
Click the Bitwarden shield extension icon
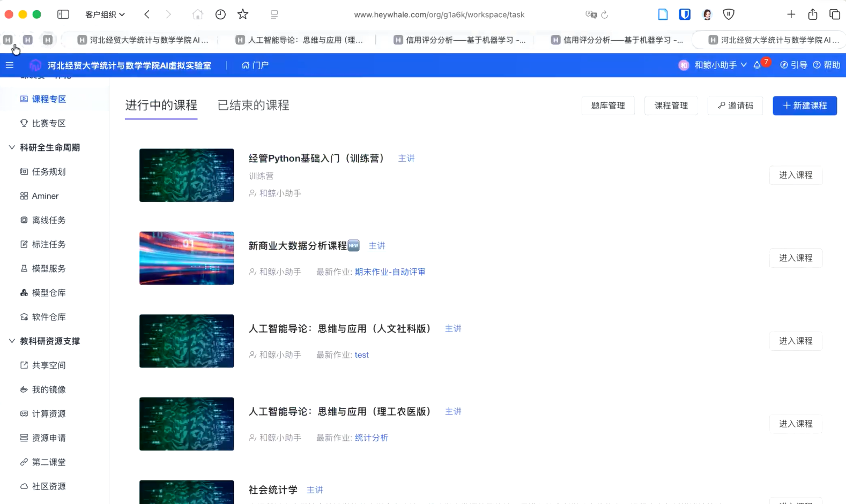pos(685,14)
